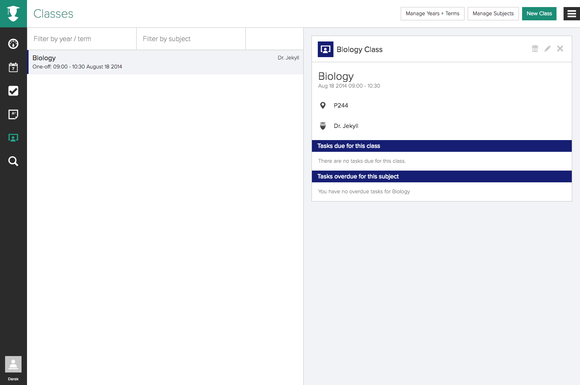Select the Biology class list entry
The image size is (580, 385).
(165, 62)
